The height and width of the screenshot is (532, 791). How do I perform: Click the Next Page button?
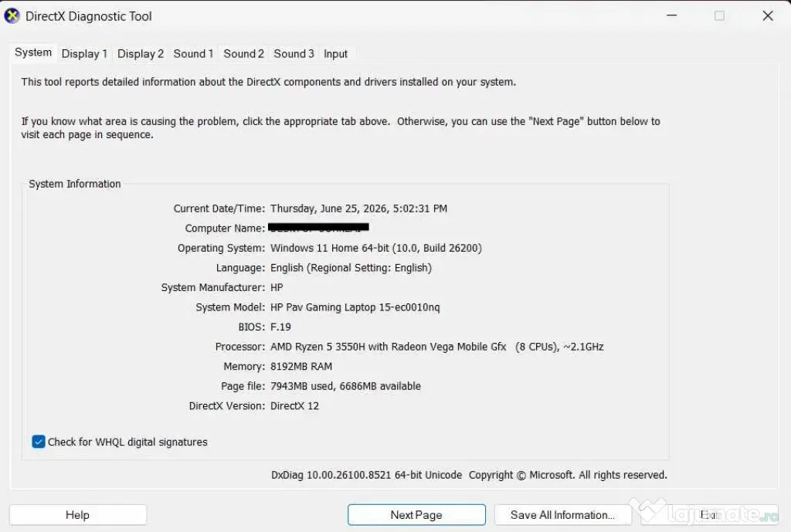click(416, 515)
